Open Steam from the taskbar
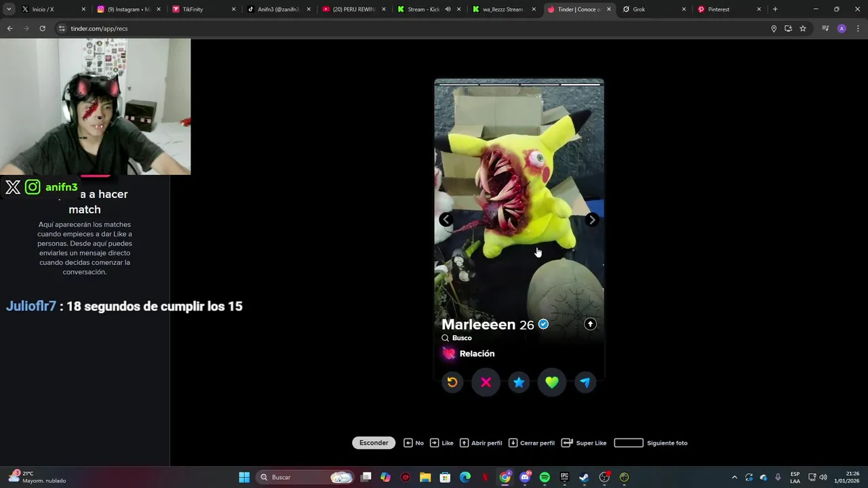 pos(585,477)
